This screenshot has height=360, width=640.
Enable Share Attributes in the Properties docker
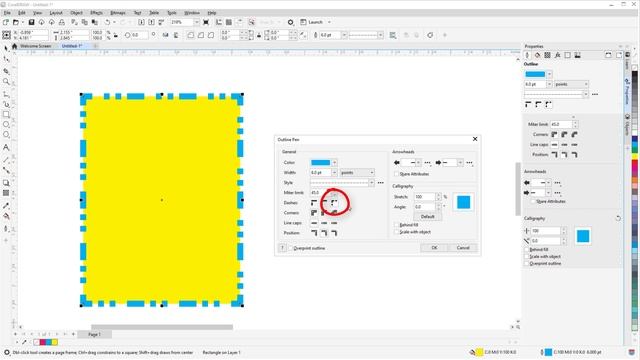tap(533, 201)
